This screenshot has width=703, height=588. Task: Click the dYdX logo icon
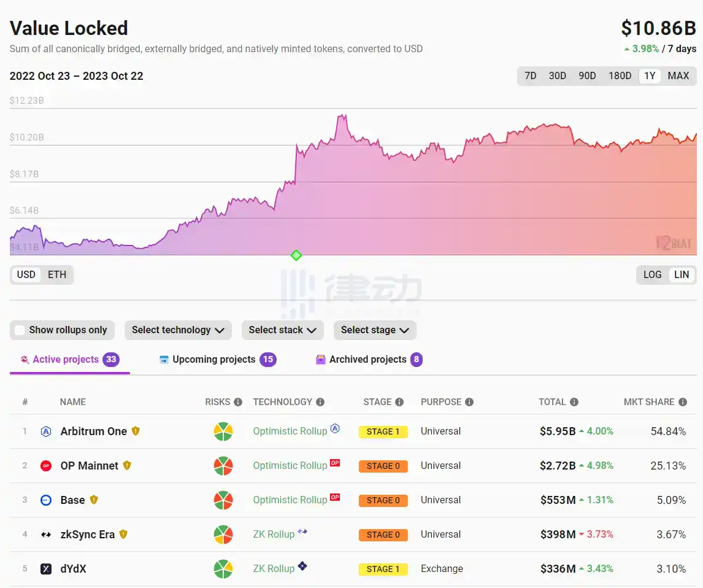tap(45, 569)
